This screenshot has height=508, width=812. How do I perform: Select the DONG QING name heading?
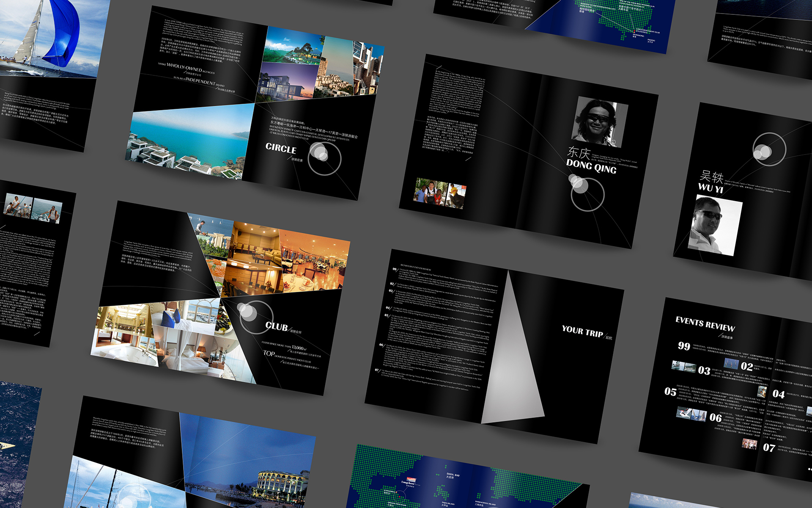tap(591, 166)
